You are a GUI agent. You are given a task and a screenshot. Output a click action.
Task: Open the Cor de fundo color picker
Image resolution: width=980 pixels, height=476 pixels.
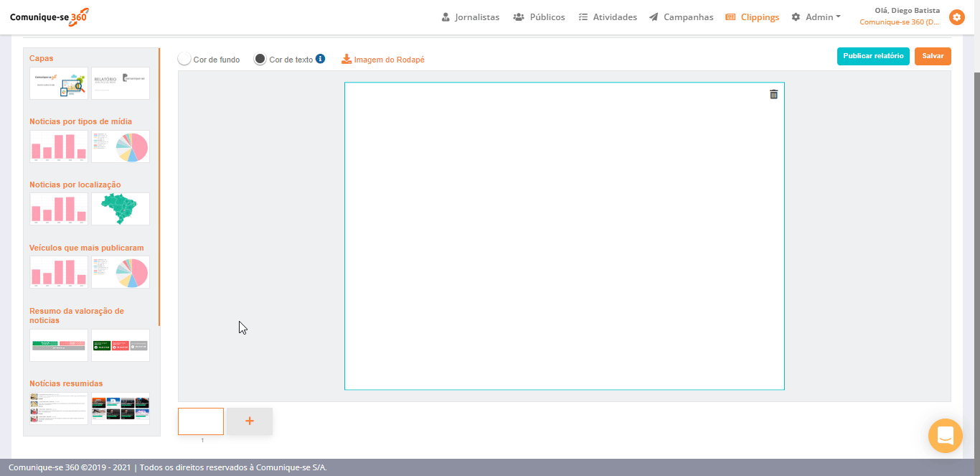184,59
